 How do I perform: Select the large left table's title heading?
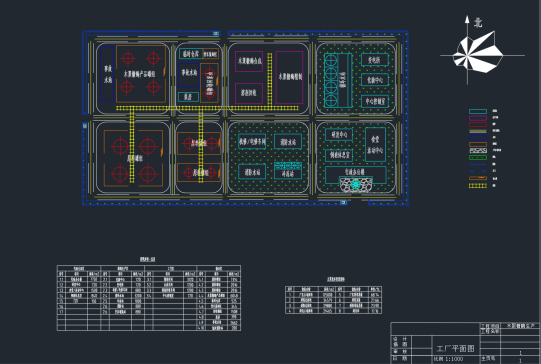click(x=148, y=259)
